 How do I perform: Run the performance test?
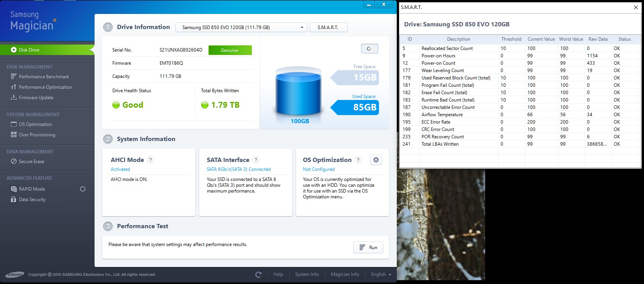[x=368, y=248]
